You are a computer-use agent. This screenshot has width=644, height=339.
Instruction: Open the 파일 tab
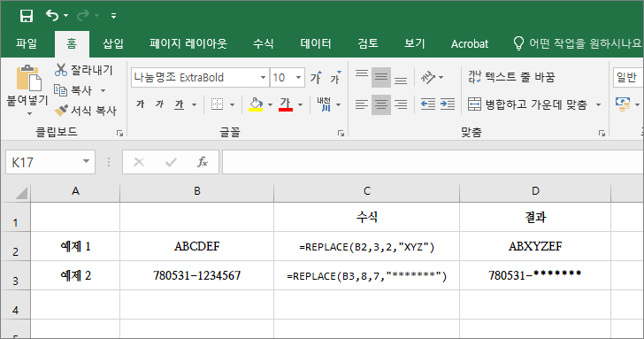[x=27, y=43]
